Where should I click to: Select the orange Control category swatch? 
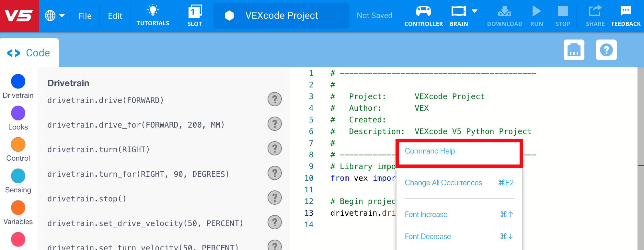pos(18,144)
